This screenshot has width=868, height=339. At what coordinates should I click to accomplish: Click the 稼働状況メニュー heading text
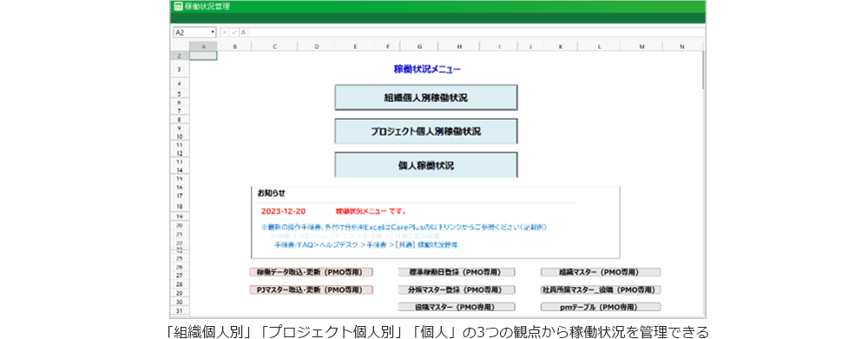click(x=427, y=70)
